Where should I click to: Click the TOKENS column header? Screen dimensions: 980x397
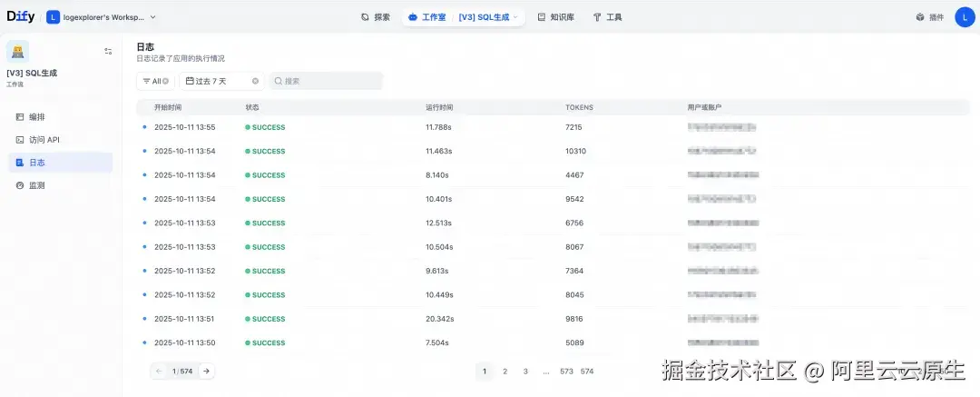point(579,108)
